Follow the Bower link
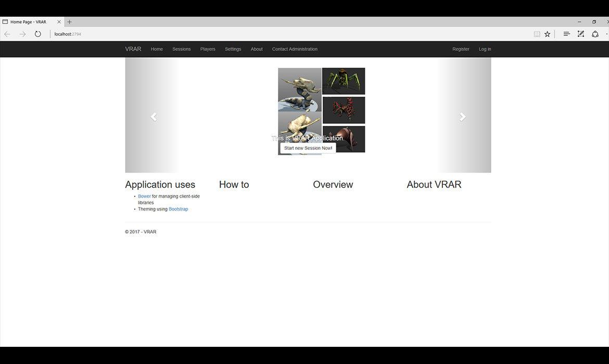The width and height of the screenshot is (609, 364). (144, 197)
